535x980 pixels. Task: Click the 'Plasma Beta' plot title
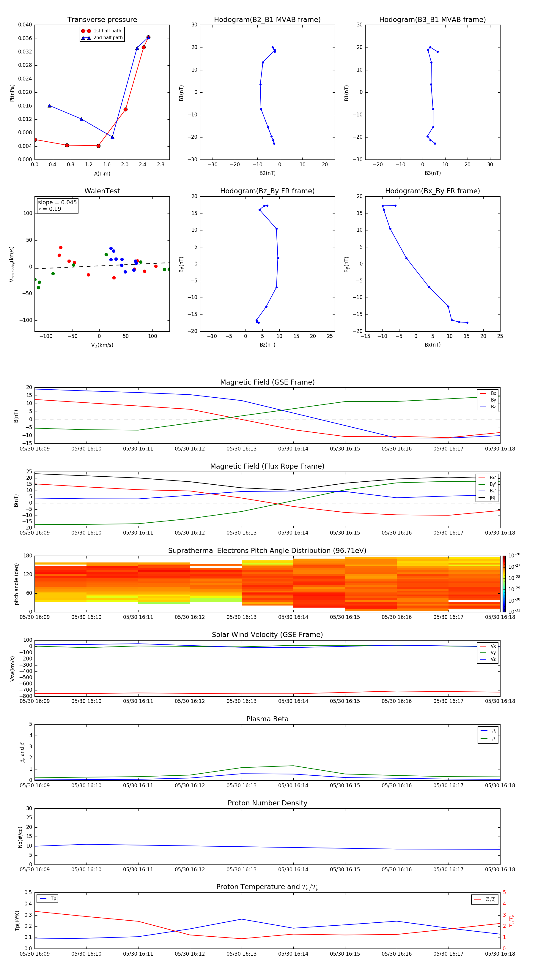(x=267, y=719)
